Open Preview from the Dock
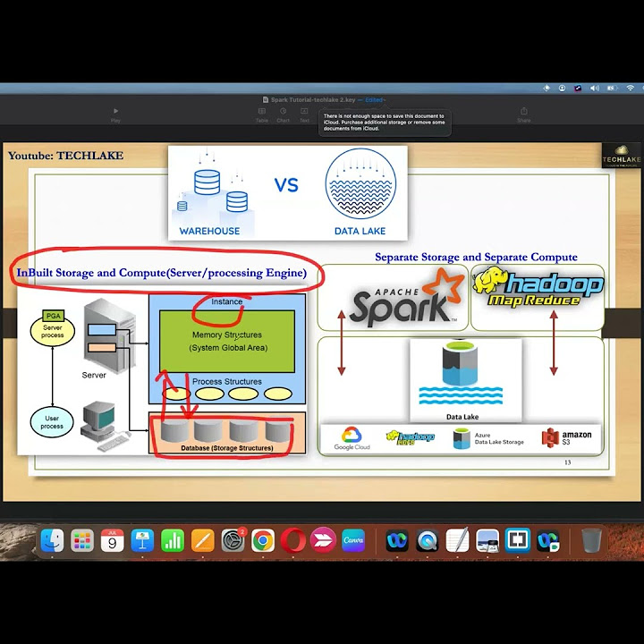Image resolution: width=644 pixels, height=644 pixels. (x=487, y=540)
